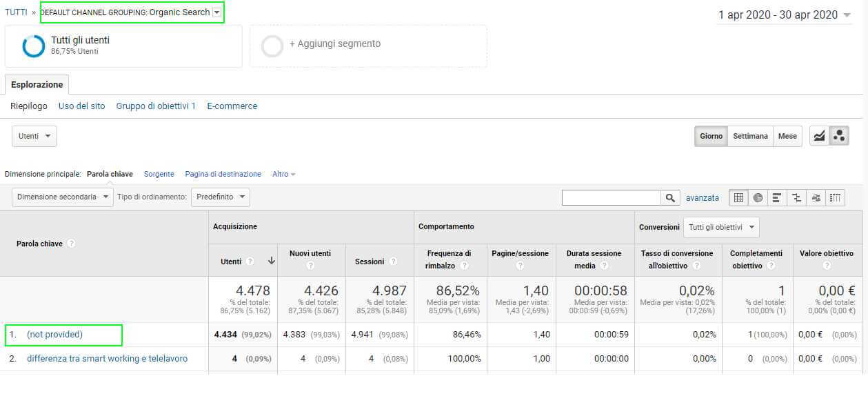Image resolution: width=868 pixels, height=414 pixels.
Task: Set graph granularity to Settimana
Action: pyautogui.click(x=750, y=136)
